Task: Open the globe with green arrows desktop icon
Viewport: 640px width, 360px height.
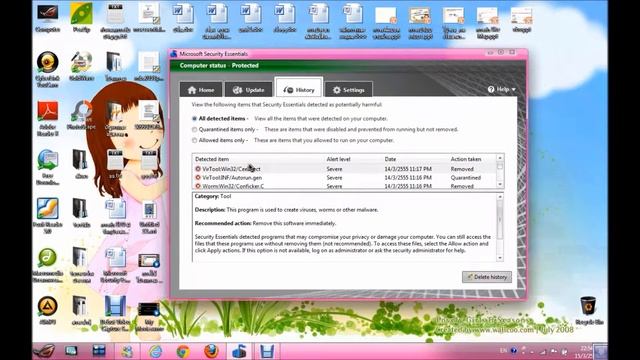Action: click(47, 167)
